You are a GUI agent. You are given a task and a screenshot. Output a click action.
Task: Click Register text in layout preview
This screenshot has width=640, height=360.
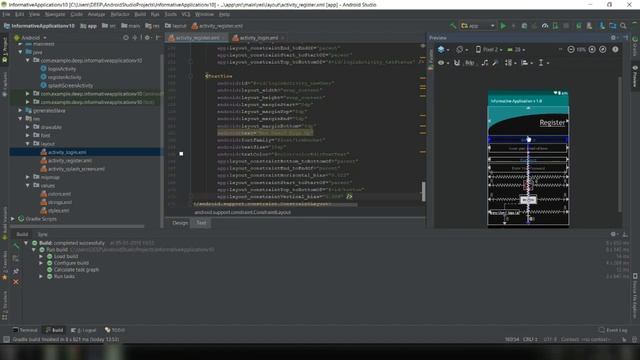click(552, 122)
